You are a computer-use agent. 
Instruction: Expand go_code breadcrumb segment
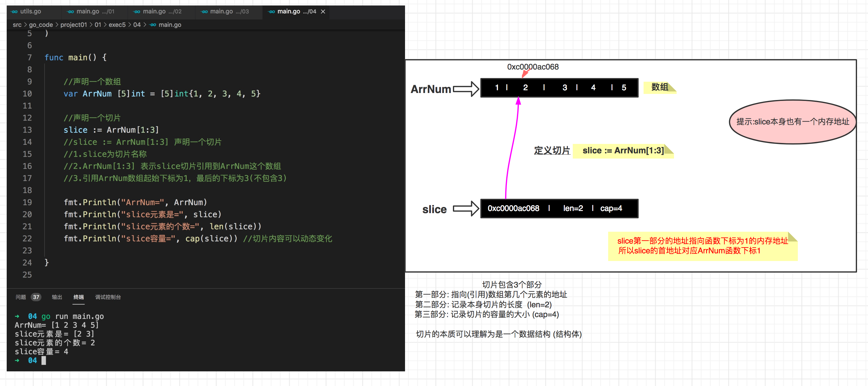[41, 25]
